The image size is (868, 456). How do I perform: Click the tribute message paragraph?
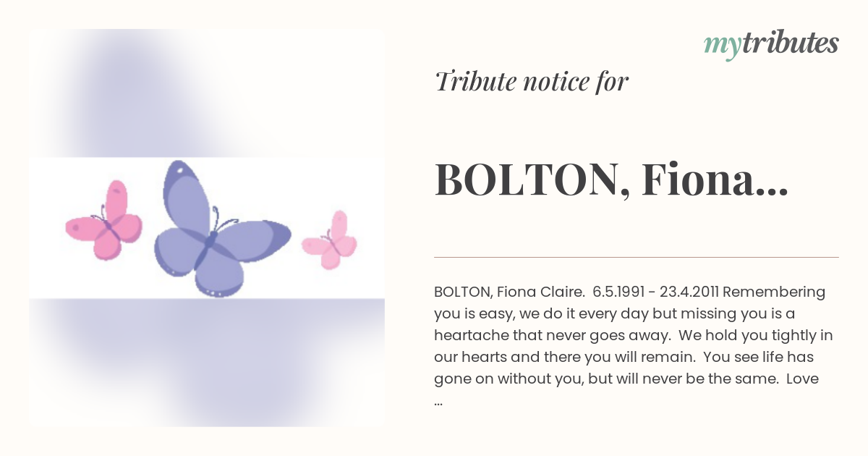631,346
